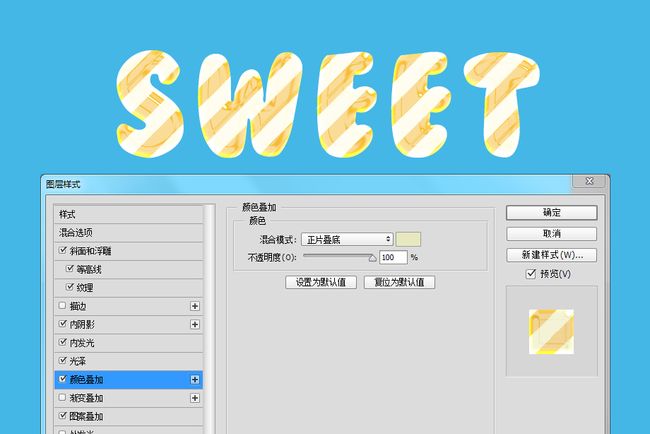Enable the 描边 checkbox
650x434 pixels.
tap(63, 305)
